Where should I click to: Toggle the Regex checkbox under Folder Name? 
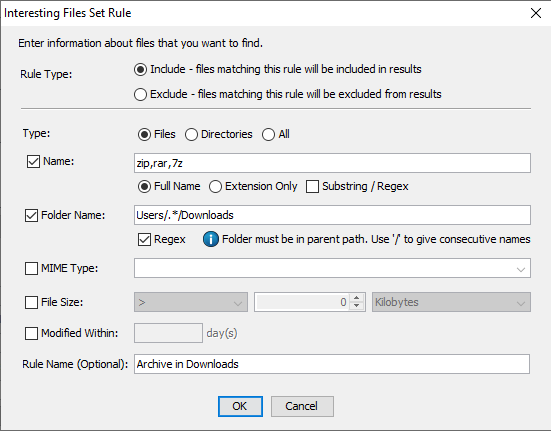pyautogui.click(x=144, y=240)
